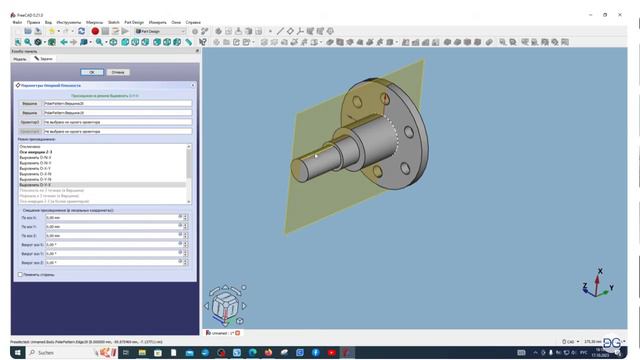Image resolution: width=640 pixels, height=360 pixels.
Task: Switch to the Модель tab
Action: pos(20,59)
